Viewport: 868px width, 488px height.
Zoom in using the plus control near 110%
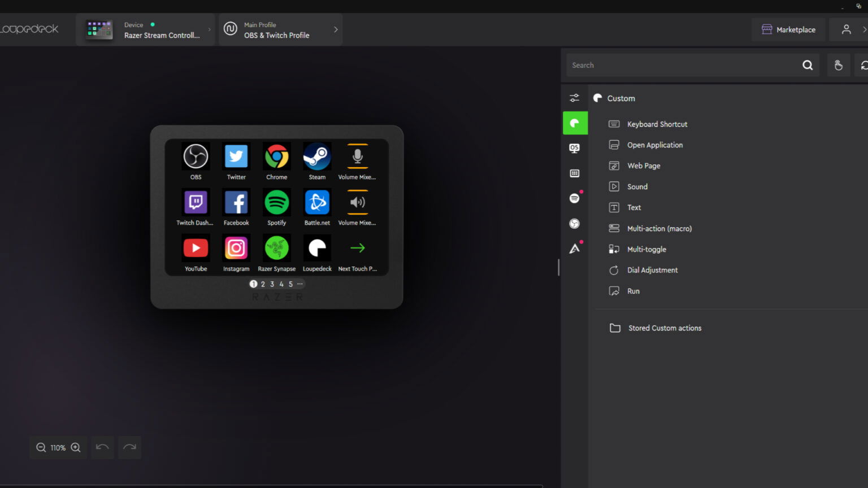coord(75,447)
